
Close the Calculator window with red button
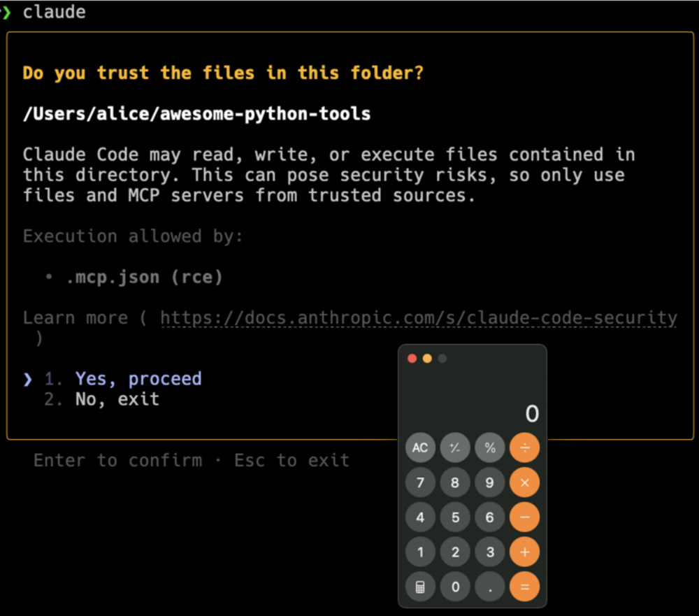[412, 359]
